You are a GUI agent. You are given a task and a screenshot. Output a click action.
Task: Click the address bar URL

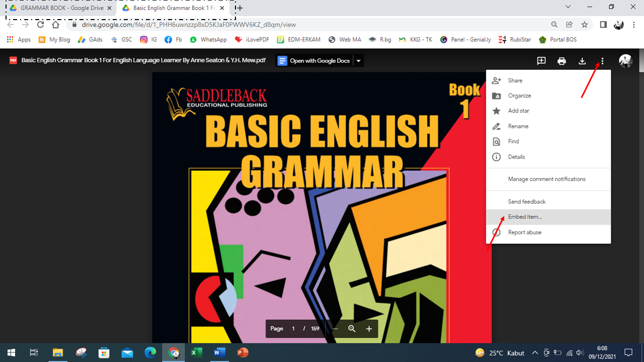[189, 24]
